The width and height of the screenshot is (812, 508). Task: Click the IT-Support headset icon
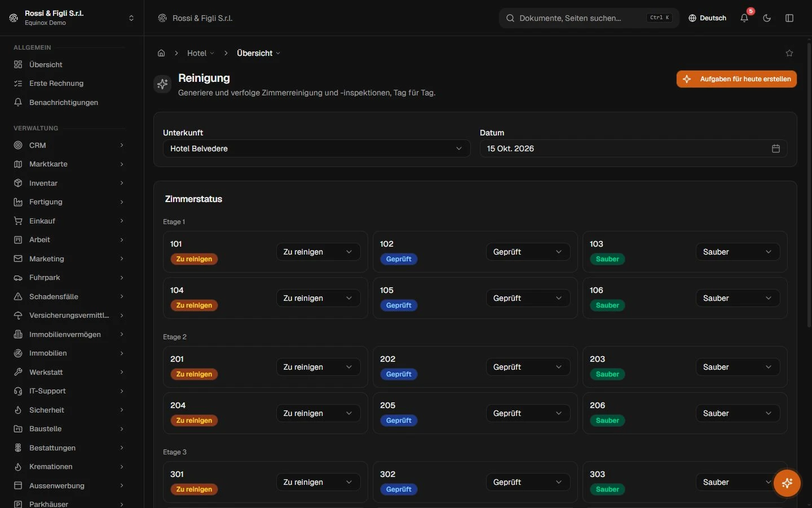[18, 391]
